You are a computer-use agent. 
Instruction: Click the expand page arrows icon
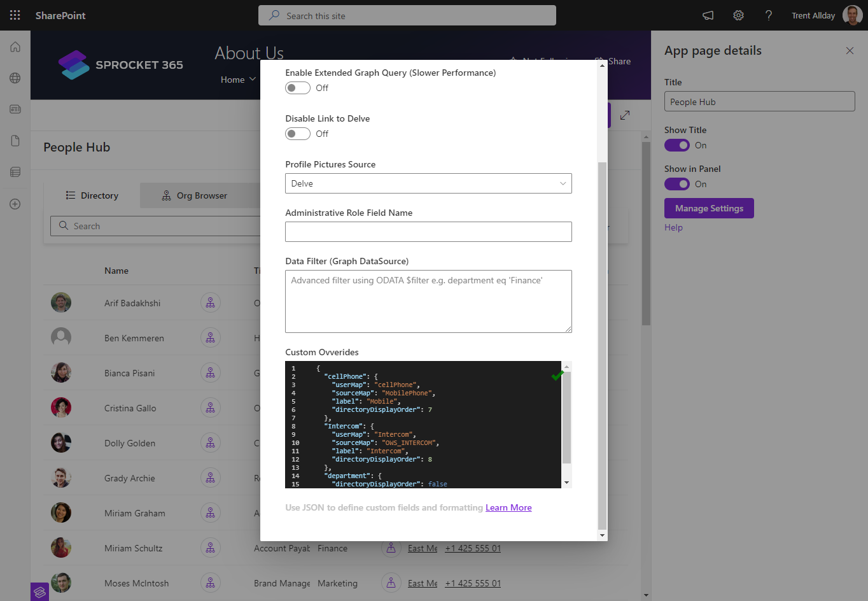pos(625,115)
